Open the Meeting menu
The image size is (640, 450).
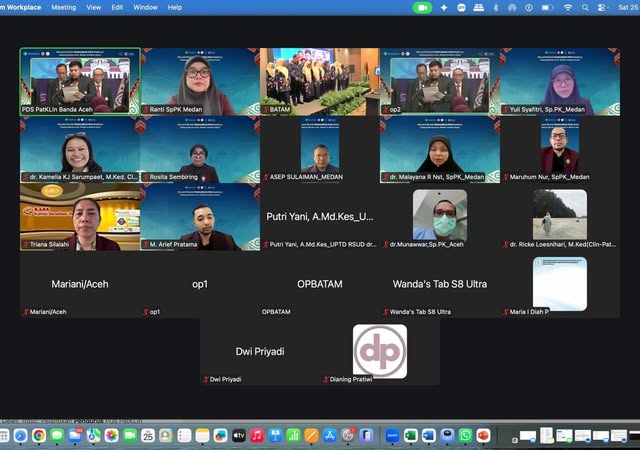64,7
